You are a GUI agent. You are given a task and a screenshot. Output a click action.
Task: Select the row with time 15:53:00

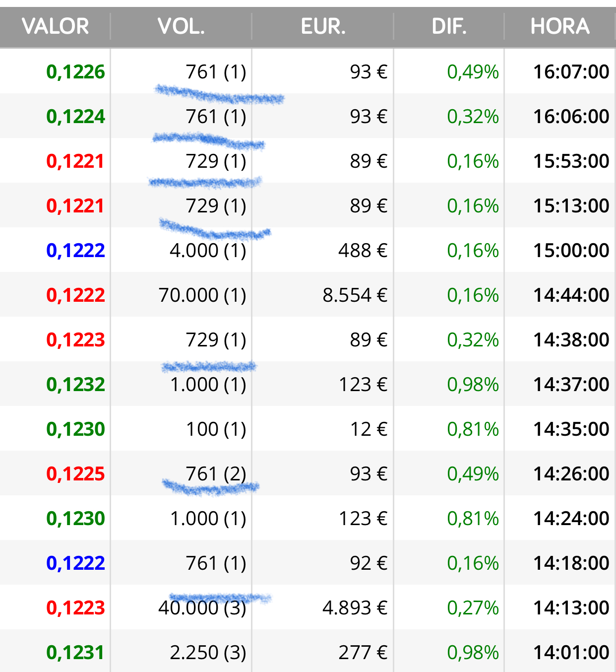point(308,161)
